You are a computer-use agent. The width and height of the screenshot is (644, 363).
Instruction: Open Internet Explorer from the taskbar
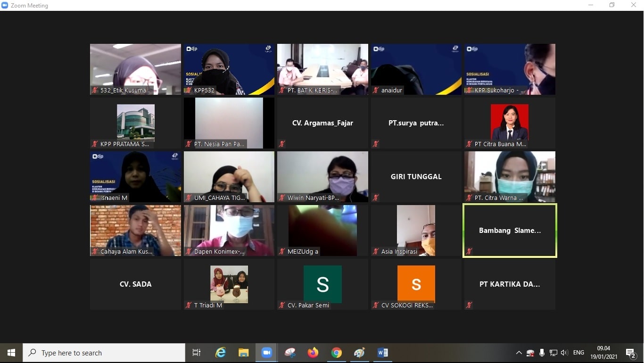click(x=220, y=353)
